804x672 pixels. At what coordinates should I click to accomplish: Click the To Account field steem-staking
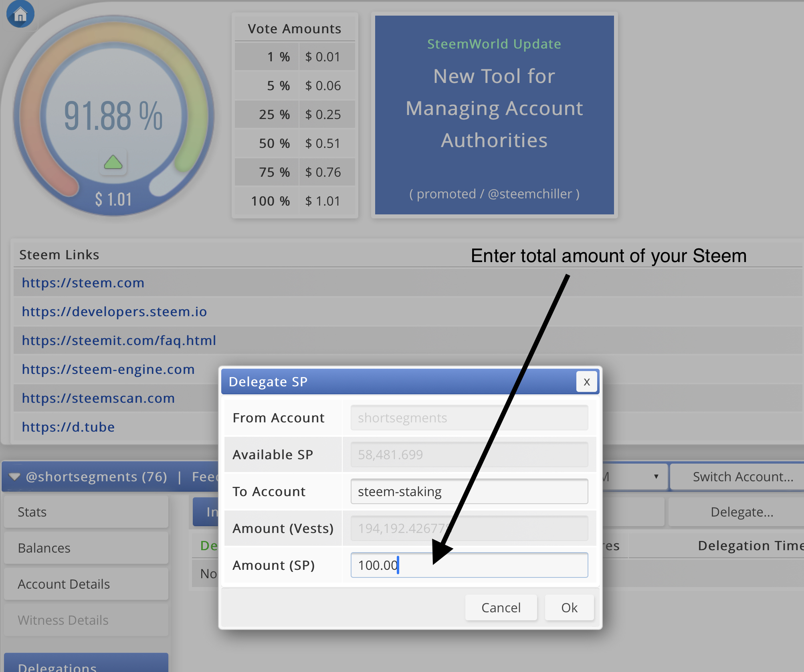[x=469, y=491]
